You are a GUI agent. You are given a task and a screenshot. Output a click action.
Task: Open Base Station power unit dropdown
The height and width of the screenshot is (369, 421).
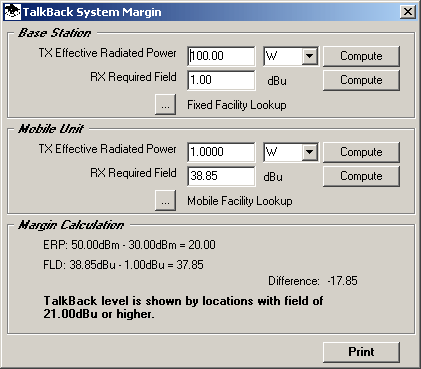pos(309,56)
